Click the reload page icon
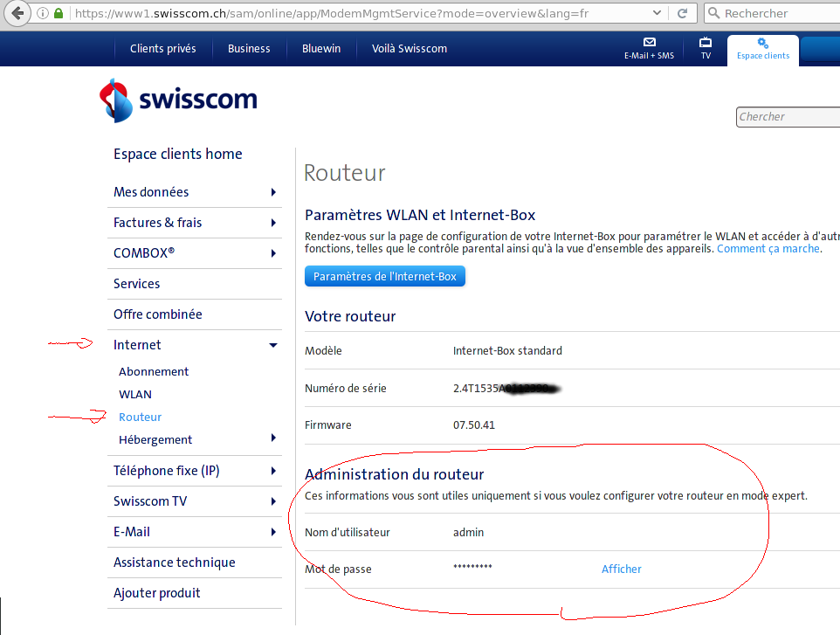The image size is (840, 635). (x=682, y=13)
